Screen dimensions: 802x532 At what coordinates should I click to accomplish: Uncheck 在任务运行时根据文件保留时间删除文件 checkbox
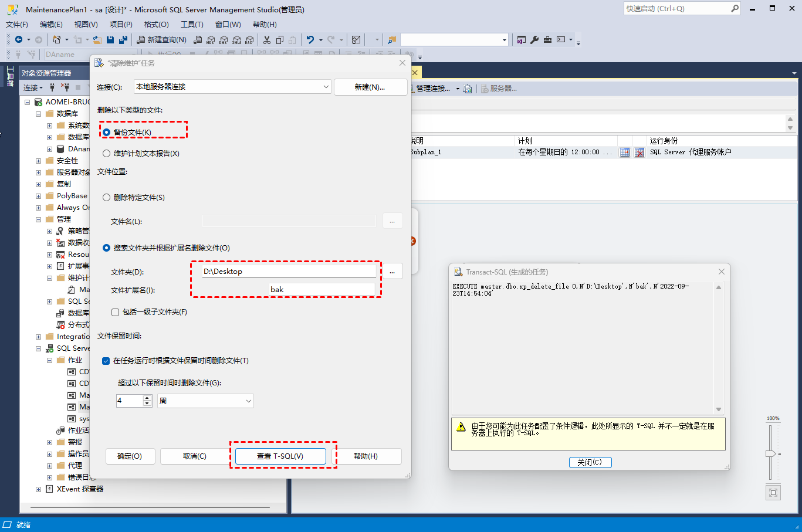coord(106,361)
